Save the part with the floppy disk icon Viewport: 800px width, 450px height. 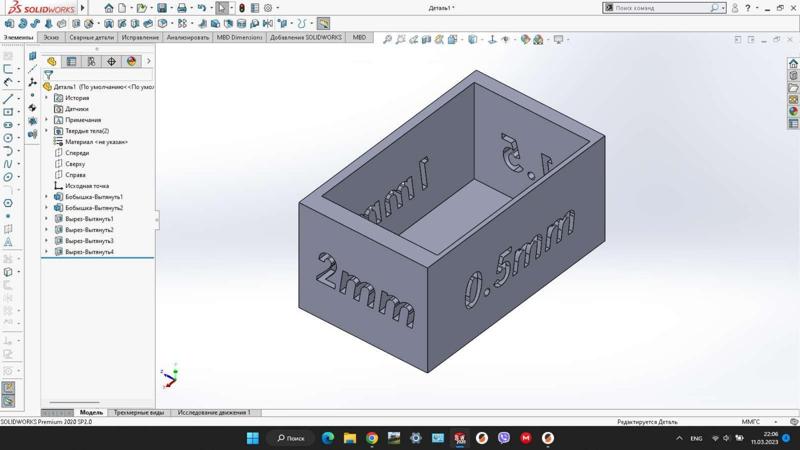pos(162,8)
